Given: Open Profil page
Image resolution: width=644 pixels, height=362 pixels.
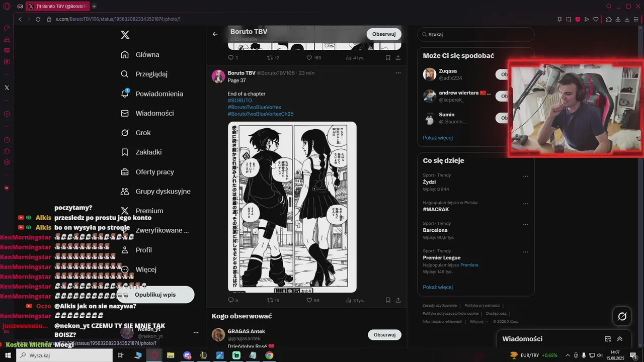Looking at the screenshot, I should [136, 250].
